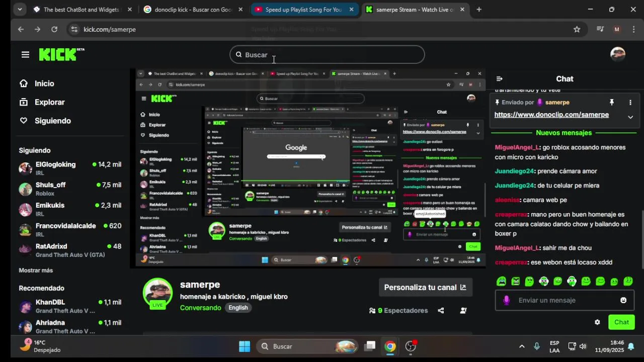Click the kick.com/samerpe address bar
This screenshot has height=362, width=644.
coord(322,29)
